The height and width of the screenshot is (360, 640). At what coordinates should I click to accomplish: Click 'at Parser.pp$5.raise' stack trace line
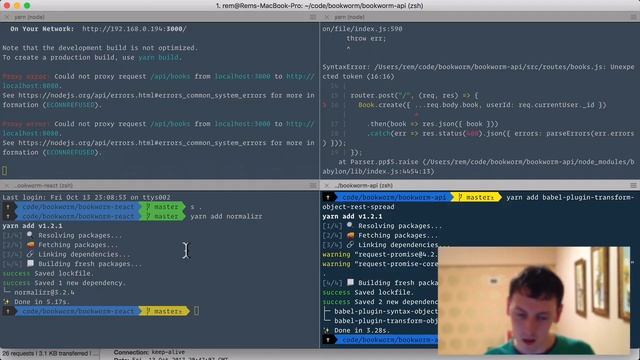coord(478,167)
